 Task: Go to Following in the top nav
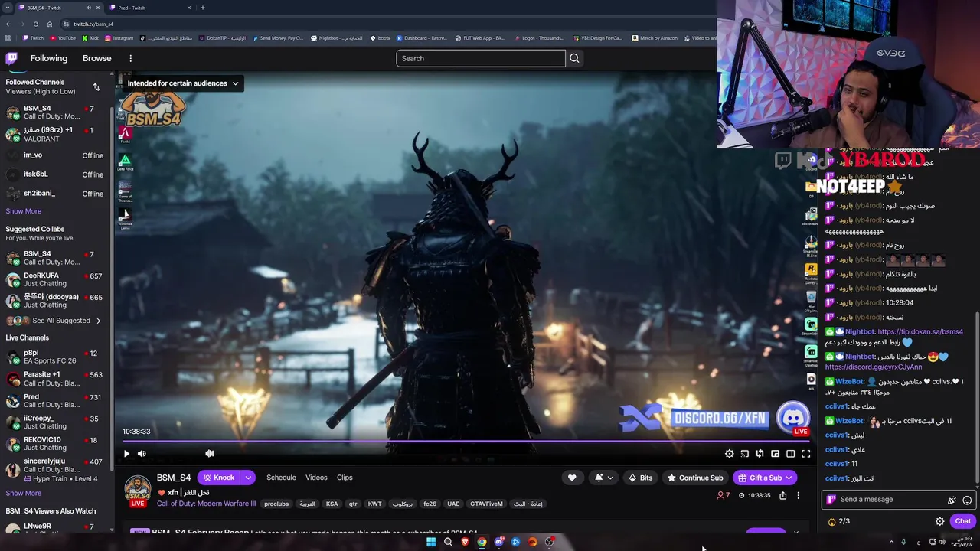[x=49, y=58]
